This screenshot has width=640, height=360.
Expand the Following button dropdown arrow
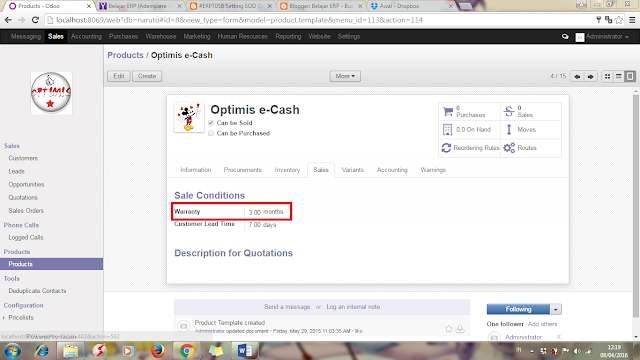[x=556, y=309]
